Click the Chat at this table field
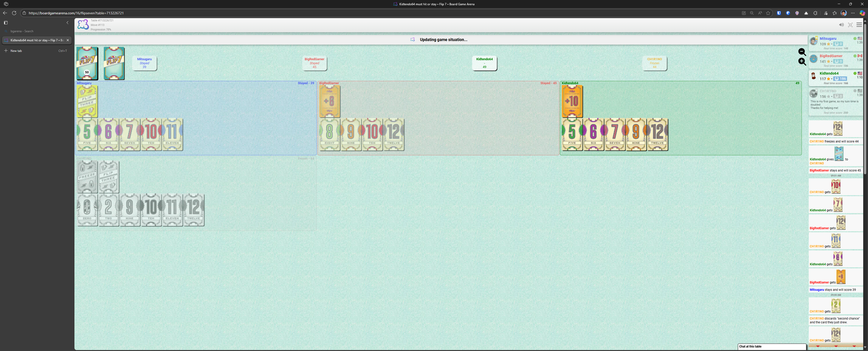This screenshot has width=868, height=351. point(772,346)
